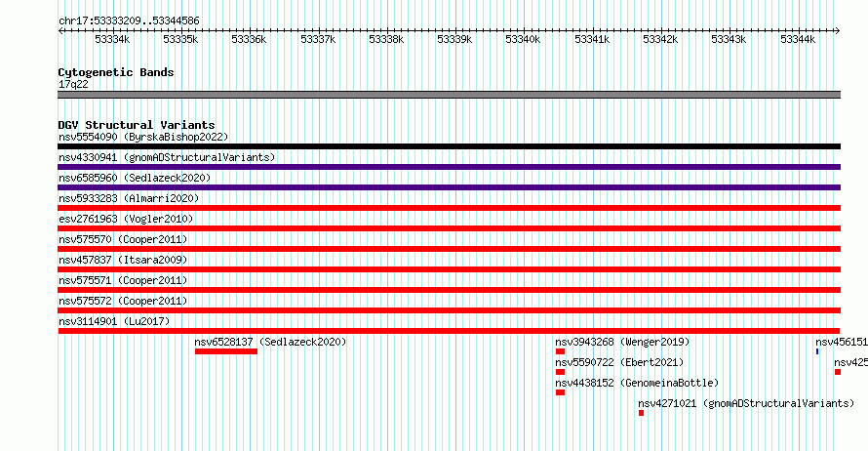
Task: Open variant nsv3114901 (Lu2017) label
Action: pyautogui.click(x=114, y=321)
